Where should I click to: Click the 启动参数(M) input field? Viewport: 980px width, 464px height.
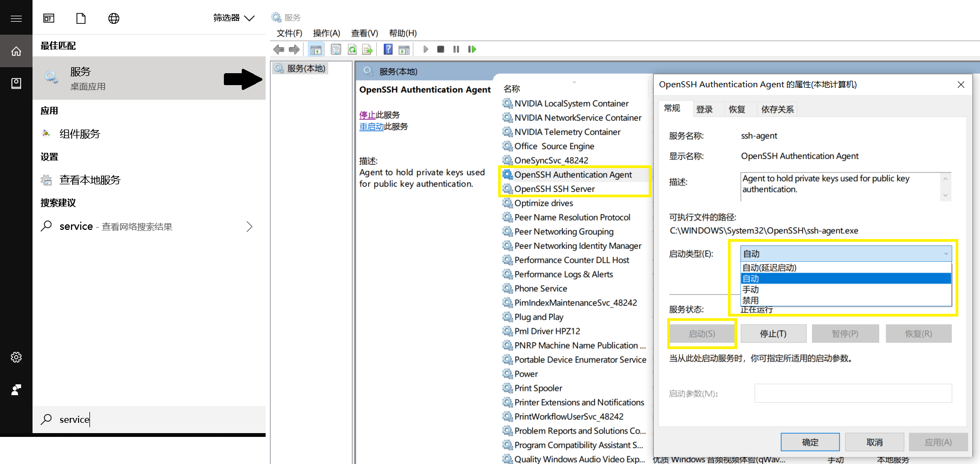[x=853, y=394]
